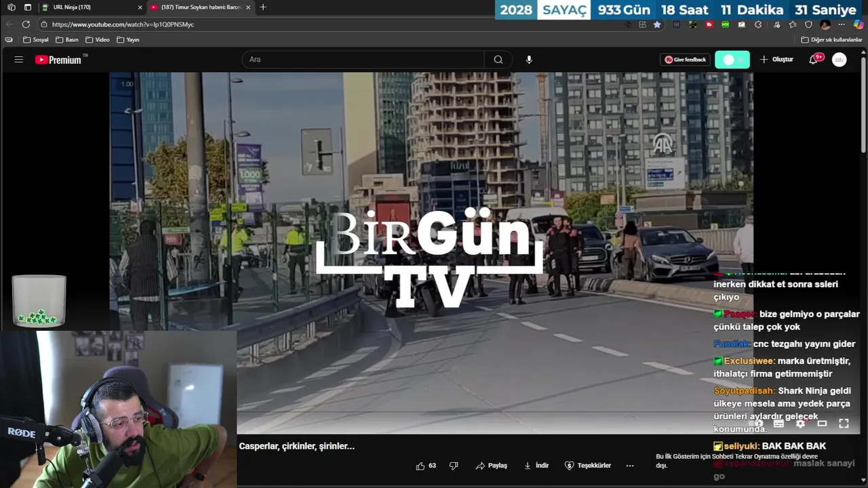Open the YouTube account avatar menu
Screen dimensions: 868x488
pos(840,60)
